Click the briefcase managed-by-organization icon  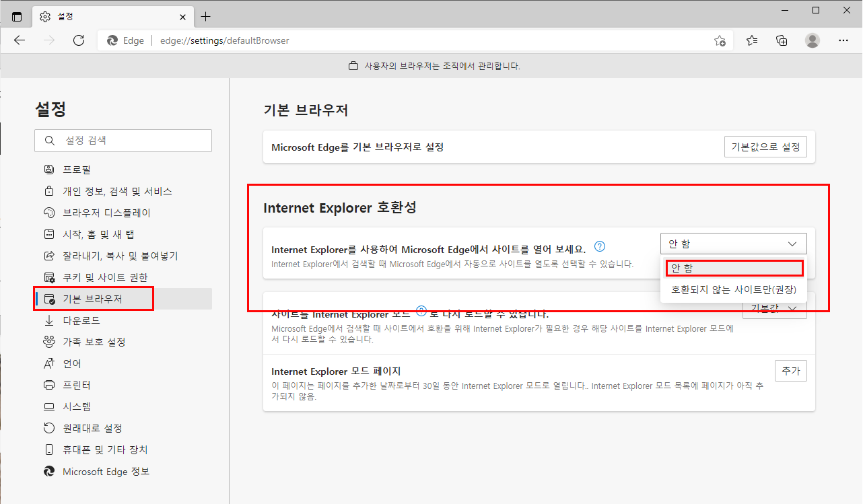coord(353,66)
